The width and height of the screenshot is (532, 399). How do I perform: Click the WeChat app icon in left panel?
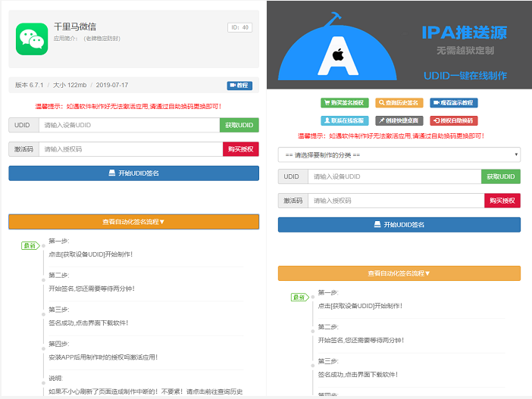(x=32, y=39)
